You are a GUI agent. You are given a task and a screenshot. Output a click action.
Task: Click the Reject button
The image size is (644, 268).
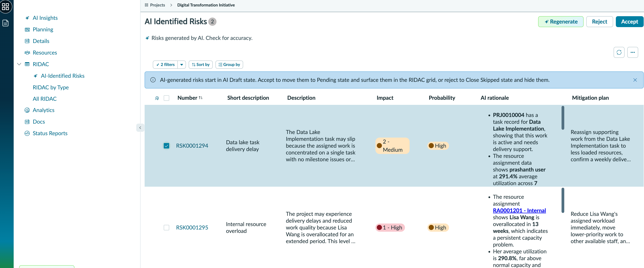point(599,22)
